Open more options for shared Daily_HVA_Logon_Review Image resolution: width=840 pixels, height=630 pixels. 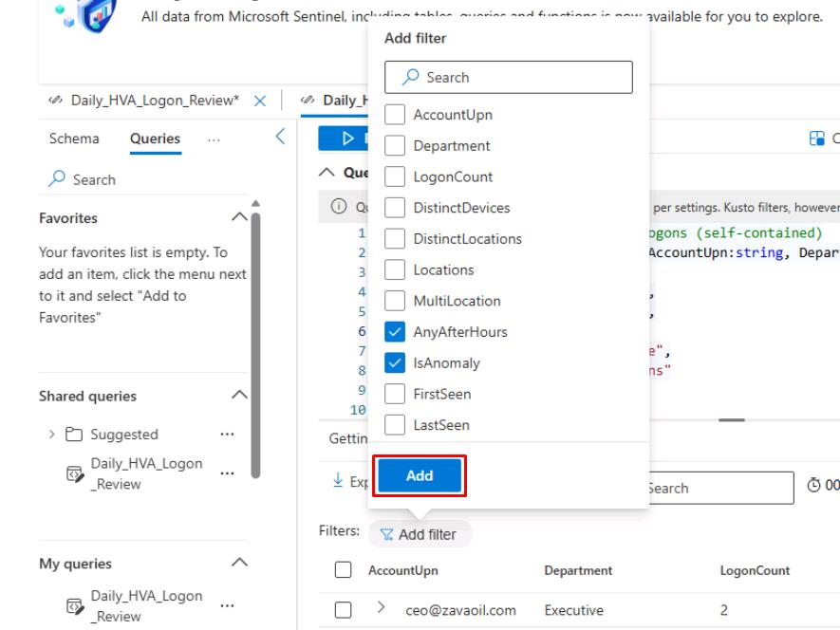226,472
